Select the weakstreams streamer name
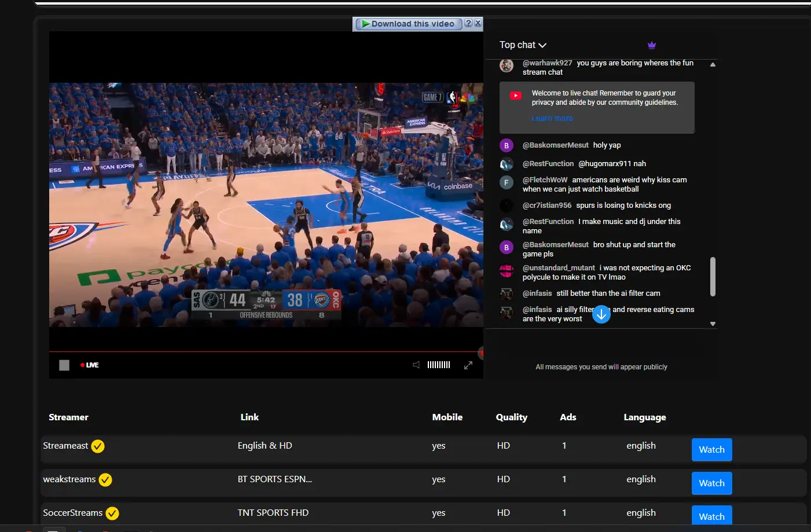This screenshot has height=532, width=811. point(69,479)
